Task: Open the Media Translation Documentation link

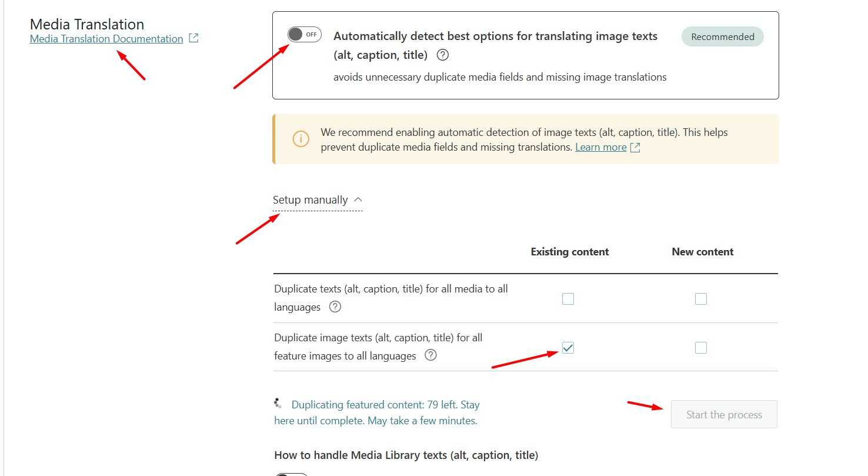Action: coord(106,39)
